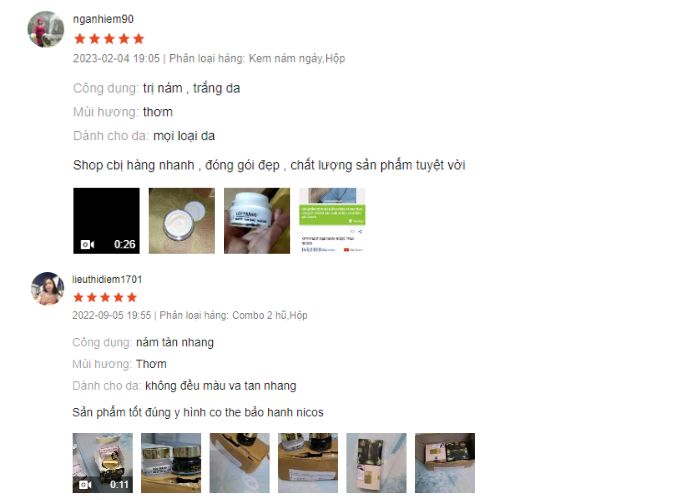Open the hand holding white jar photo
The width and height of the screenshot is (700, 500).
pos(257,221)
